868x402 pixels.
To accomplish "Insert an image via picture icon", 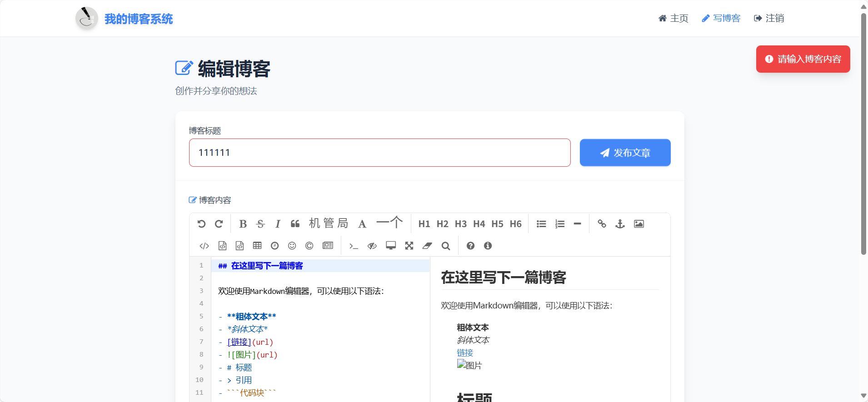I will 639,224.
